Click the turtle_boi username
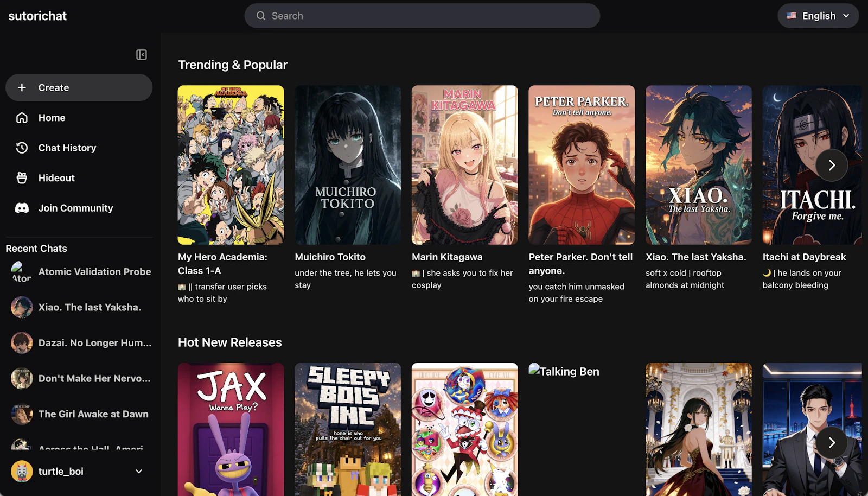This screenshot has height=496, width=868. pos(61,472)
